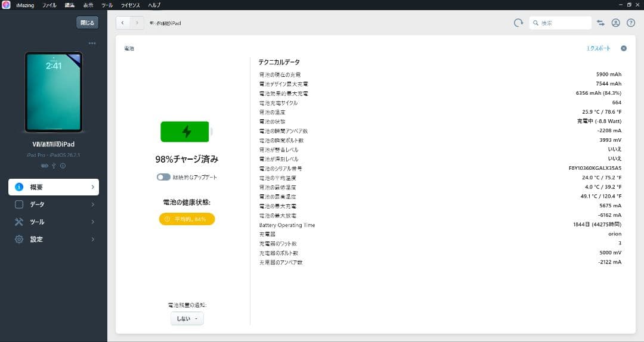Image resolution: width=644 pixels, height=342 pixels.
Task: Expand the 概要 row chevron
Action: point(93,187)
